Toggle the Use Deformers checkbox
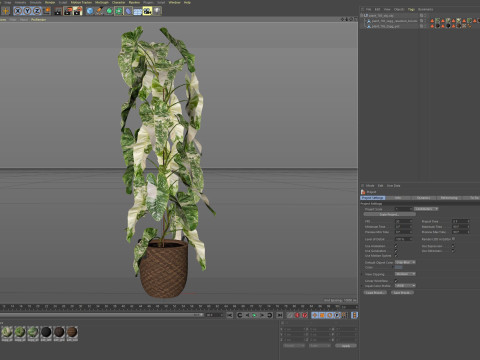Image resolution: width=480 pixels, height=360 pixels. tap(453, 251)
